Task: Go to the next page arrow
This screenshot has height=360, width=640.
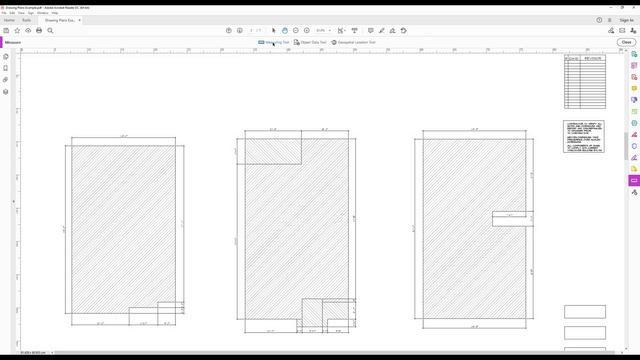Action: (240, 31)
